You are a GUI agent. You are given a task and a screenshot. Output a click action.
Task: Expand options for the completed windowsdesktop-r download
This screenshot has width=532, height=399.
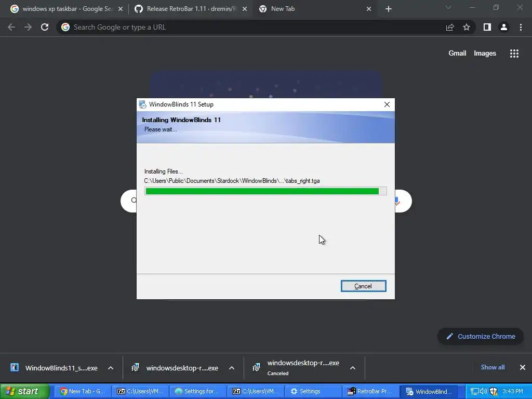[x=232, y=368]
